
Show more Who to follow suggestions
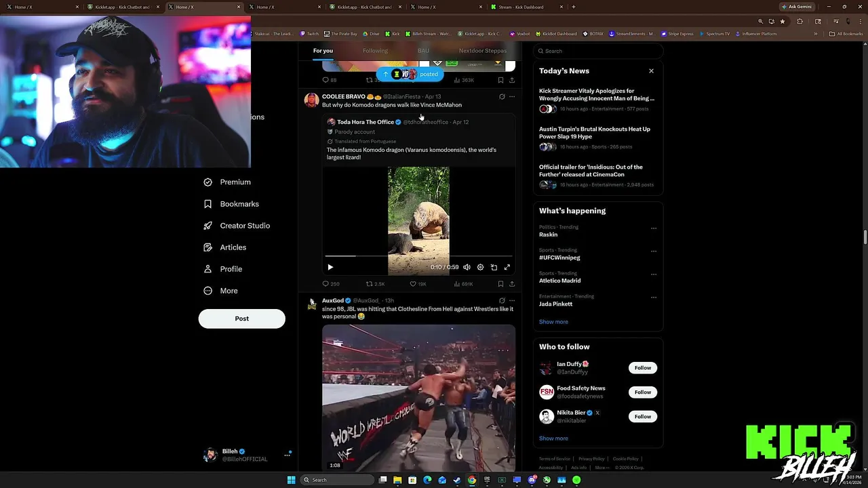click(x=553, y=439)
